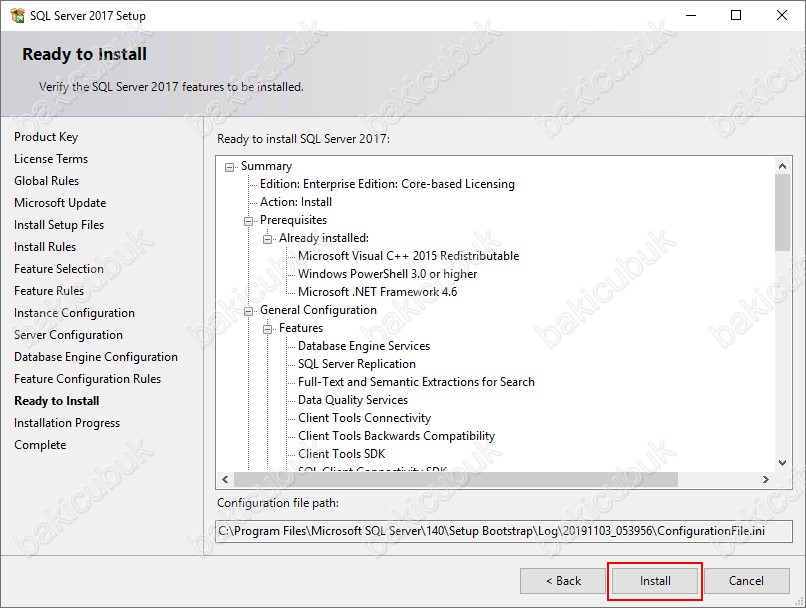This screenshot has height=608, width=806.
Task: Close the SQL Server Setup window
Action: tap(782, 15)
